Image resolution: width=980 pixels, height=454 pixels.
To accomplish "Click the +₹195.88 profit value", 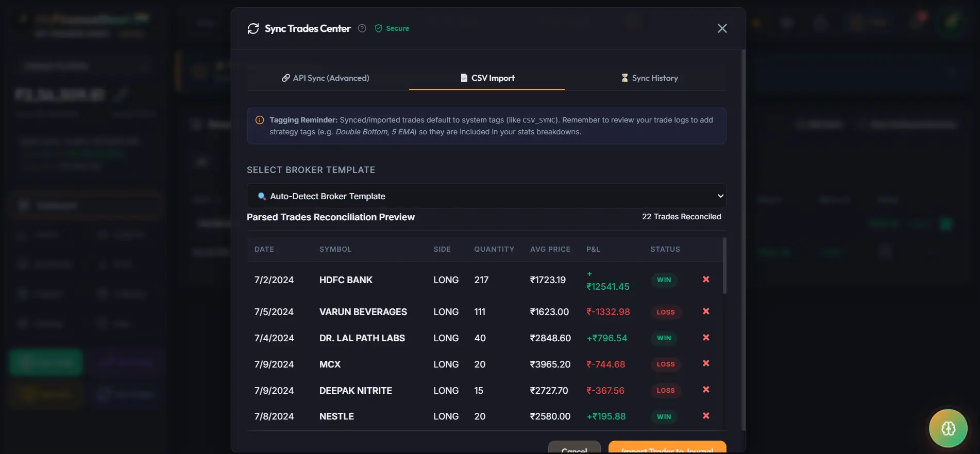I will point(606,416).
